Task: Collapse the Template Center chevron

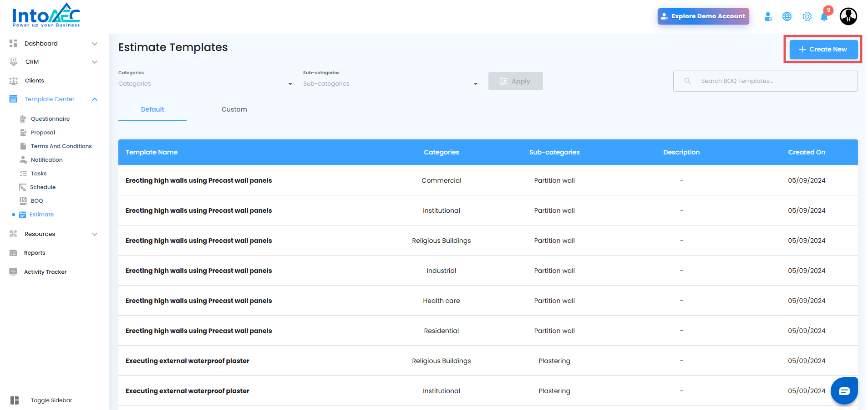Action: click(x=95, y=99)
